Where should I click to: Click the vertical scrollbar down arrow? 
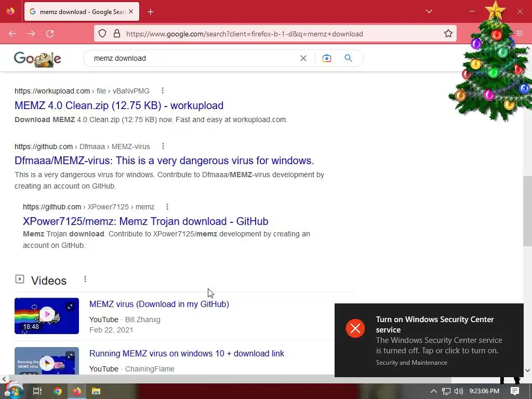(x=528, y=370)
